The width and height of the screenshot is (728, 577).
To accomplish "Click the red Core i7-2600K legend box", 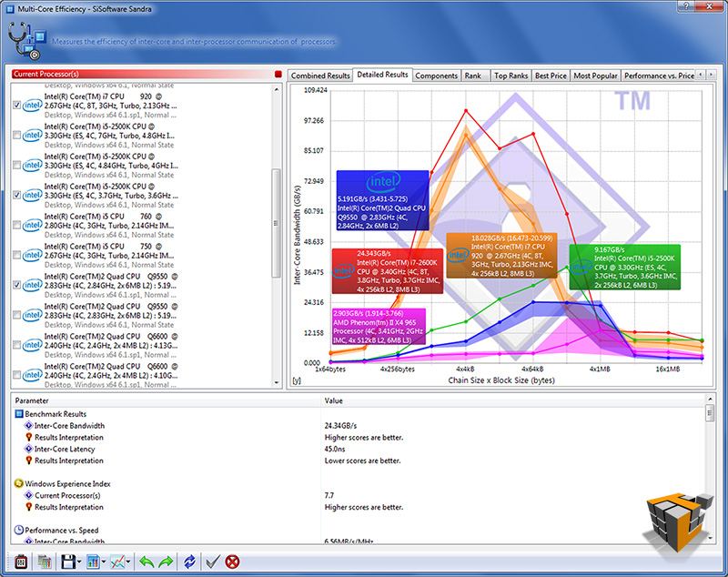I will point(388,271).
